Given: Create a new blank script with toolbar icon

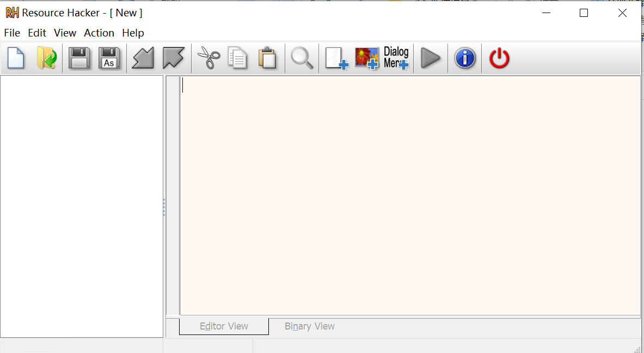Looking at the screenshot, I should pyautogui.click(x=16, y=58).
